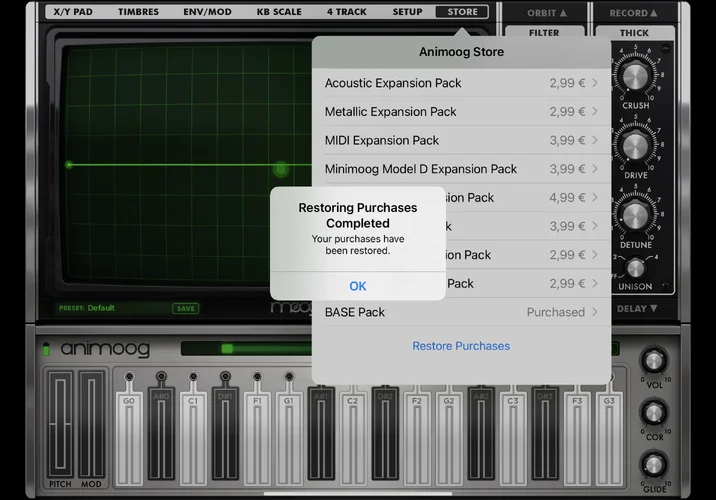Image resolution: width=716 pixels, height=500 pixels.
Task: Switch to the ENV/MOD tab
Action: (207, 12)
